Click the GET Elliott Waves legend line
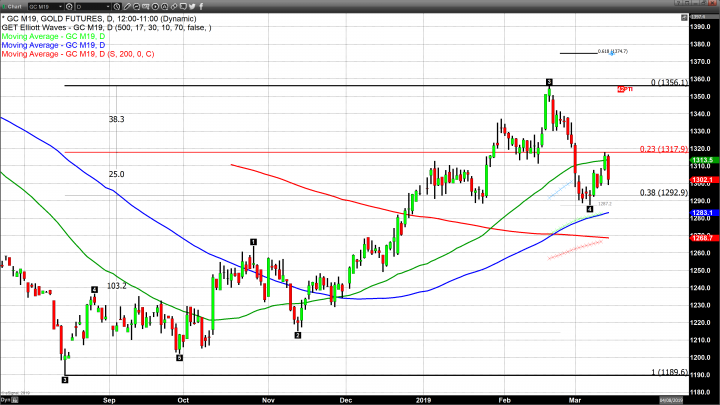This screenshot has height=405, width=720. tap(107, 28)
